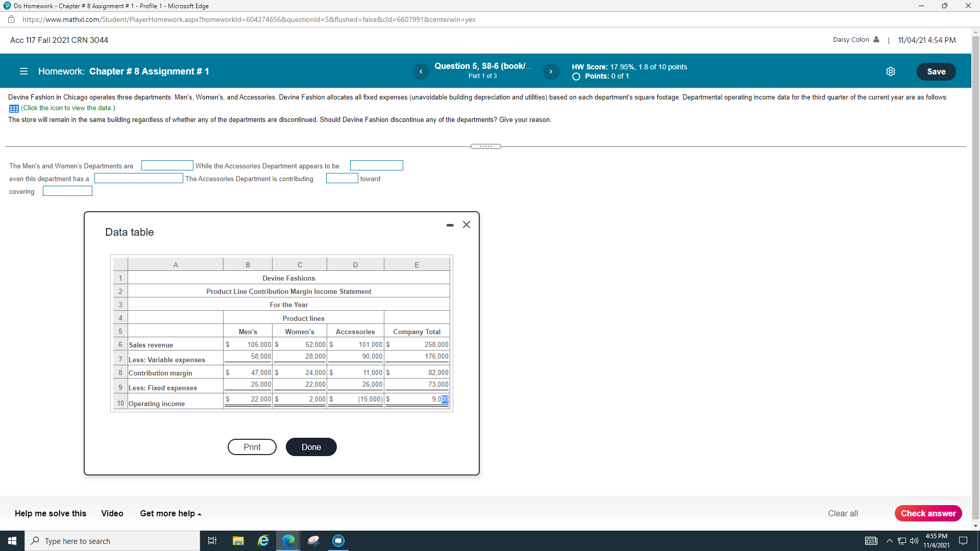
Task: Close the Data table popup
Action: pos(467,224)
